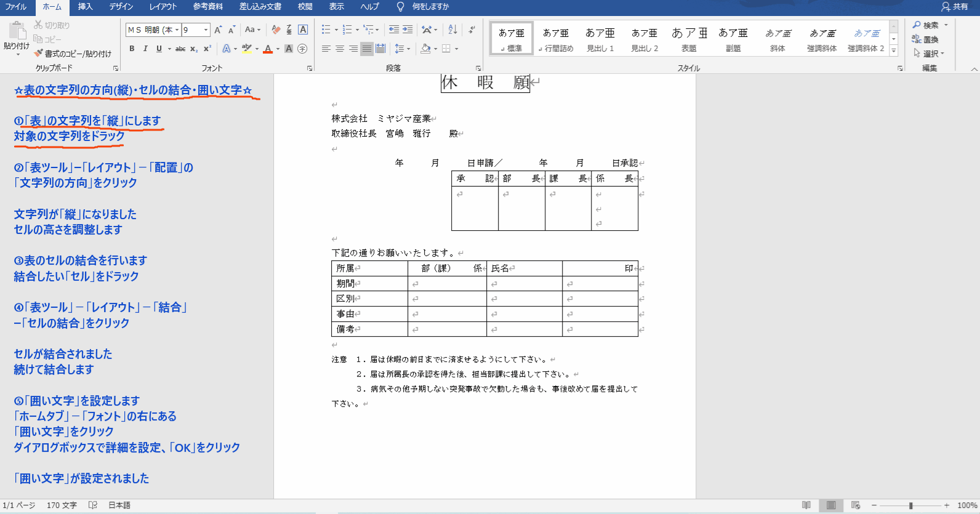
Task: Click the Clear All Formatting eraser icon
Action: 276,30
